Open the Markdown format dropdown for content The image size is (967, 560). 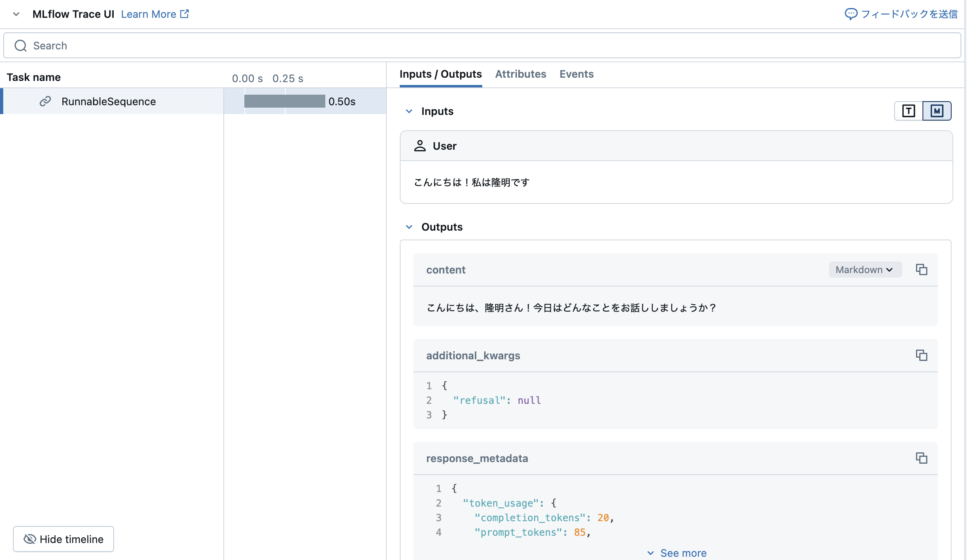(865, 269)
